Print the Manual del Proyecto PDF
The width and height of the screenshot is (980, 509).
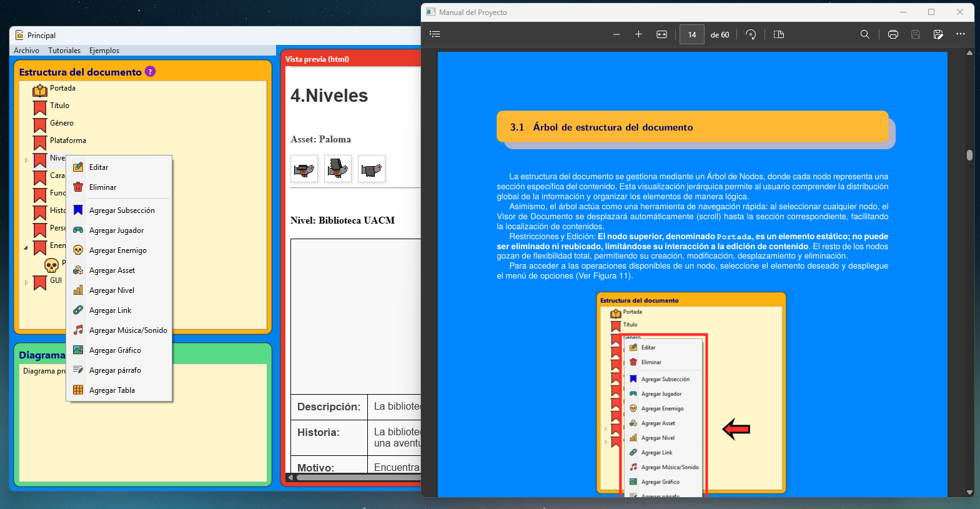coord(893,34)
